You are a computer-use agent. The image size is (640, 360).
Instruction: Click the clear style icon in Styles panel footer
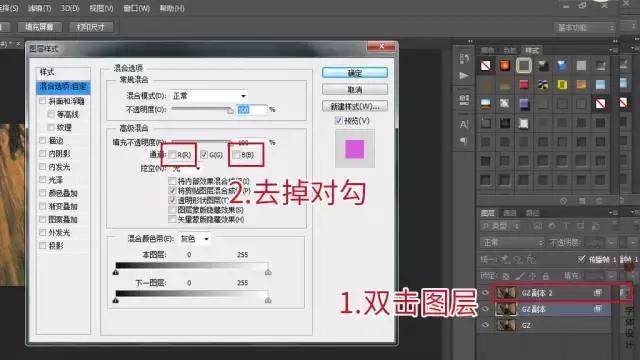(x=564, y=200)
